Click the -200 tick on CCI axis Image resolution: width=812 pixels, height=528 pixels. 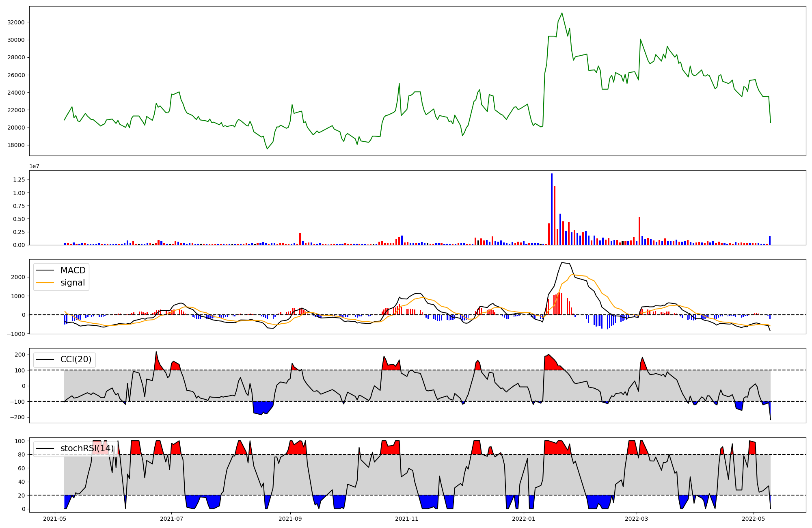coord(18,417)
